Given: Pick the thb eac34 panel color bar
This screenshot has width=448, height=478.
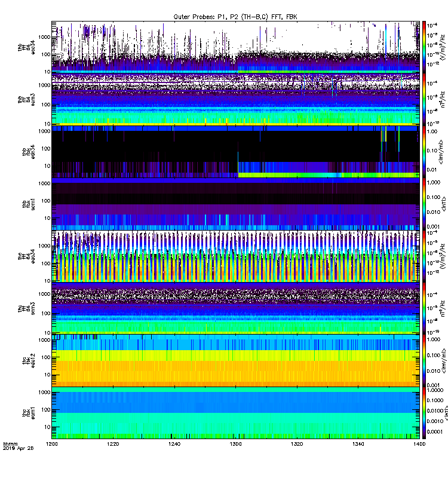Looking at the screenshot, I should [x=424, y=47].
